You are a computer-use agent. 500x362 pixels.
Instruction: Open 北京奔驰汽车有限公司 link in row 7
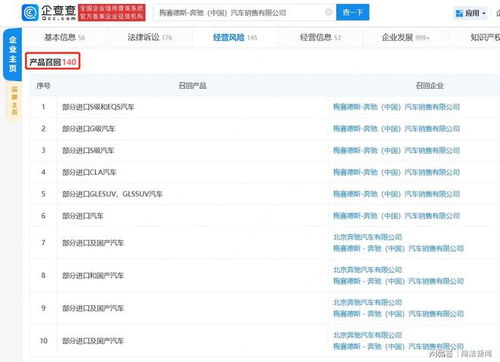[x=368, y=237]
